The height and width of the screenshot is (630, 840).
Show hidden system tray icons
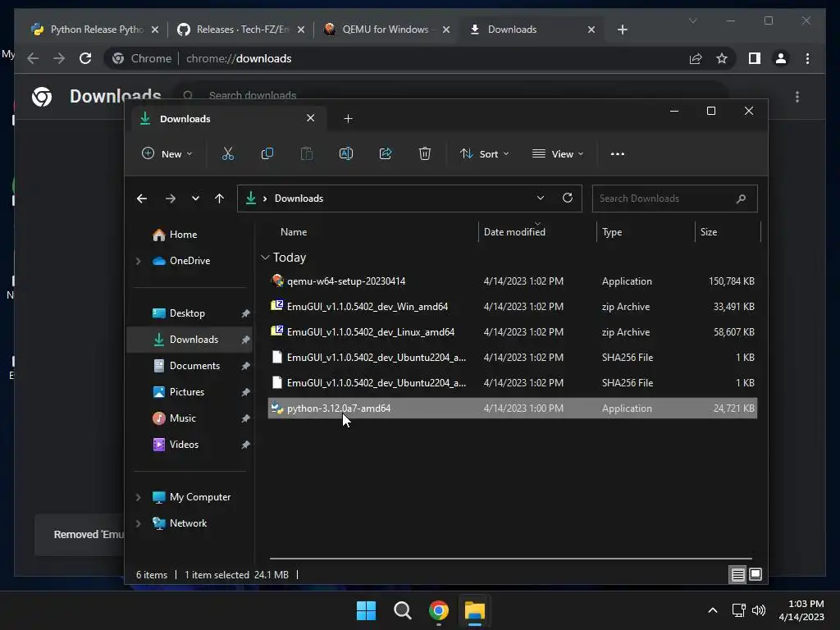click(713, 610)
